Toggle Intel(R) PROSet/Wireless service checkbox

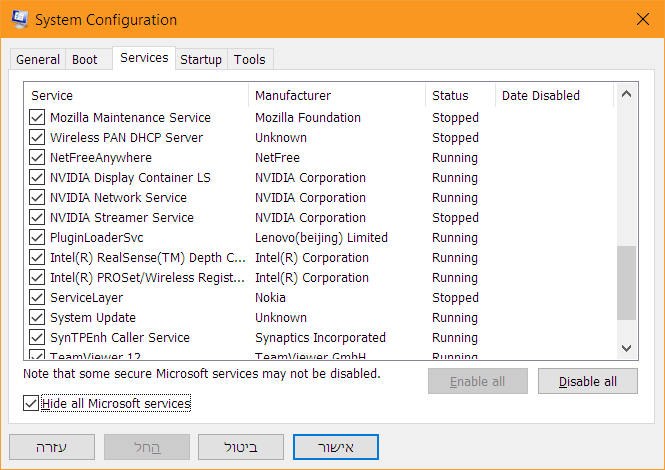click(x=37, y=277)
